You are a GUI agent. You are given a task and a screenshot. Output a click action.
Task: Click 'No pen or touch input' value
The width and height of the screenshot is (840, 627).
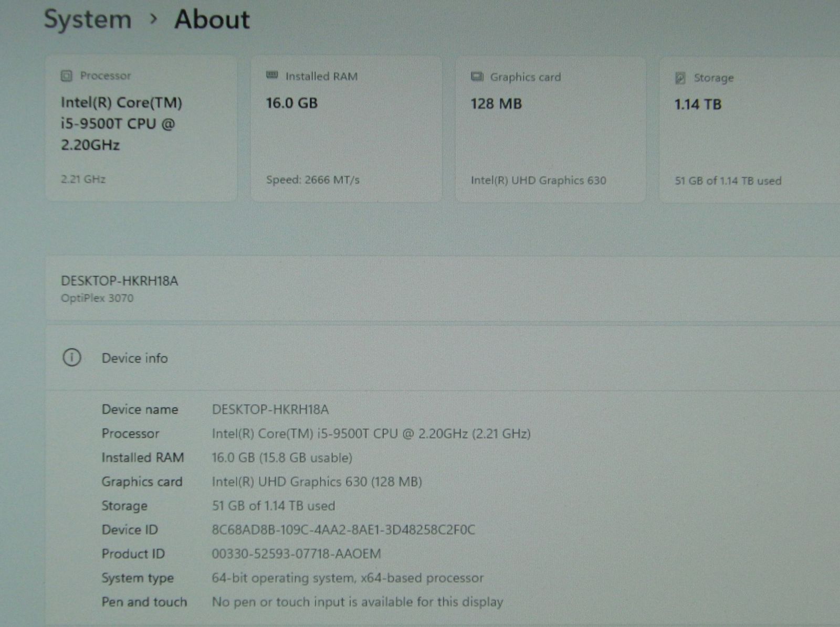[x=358, y=602]
